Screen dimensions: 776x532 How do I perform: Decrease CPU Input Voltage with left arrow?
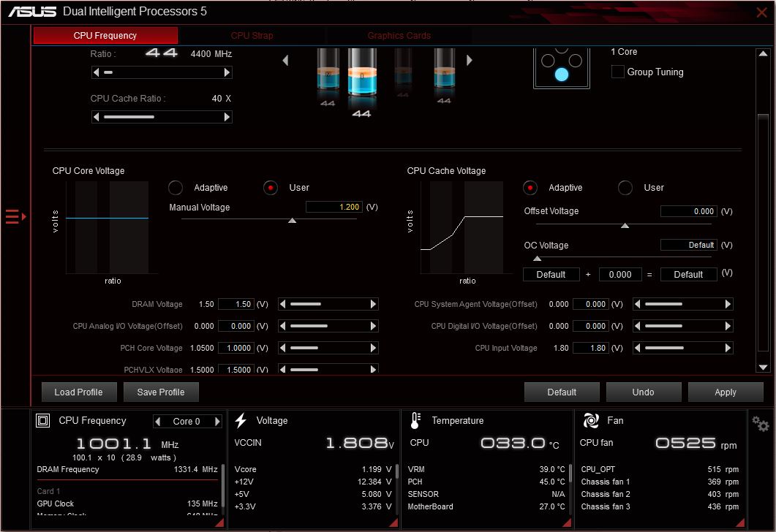[x=638, y=348]
